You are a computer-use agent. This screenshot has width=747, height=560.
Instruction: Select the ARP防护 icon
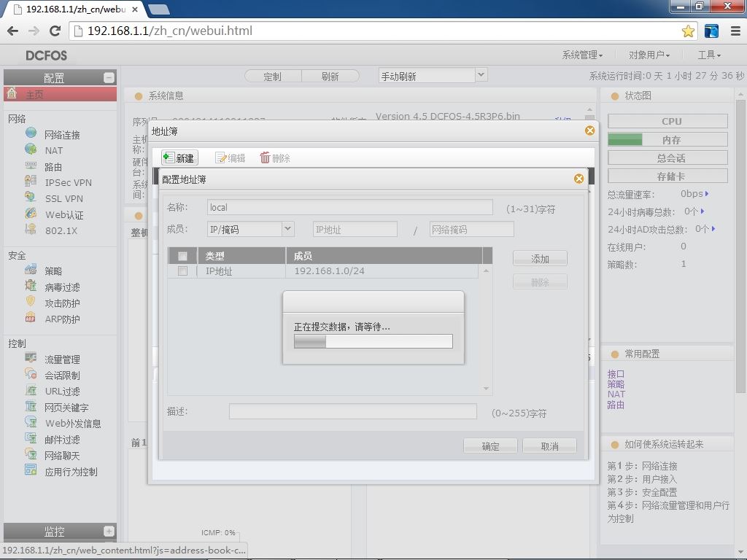pos(31,318)
